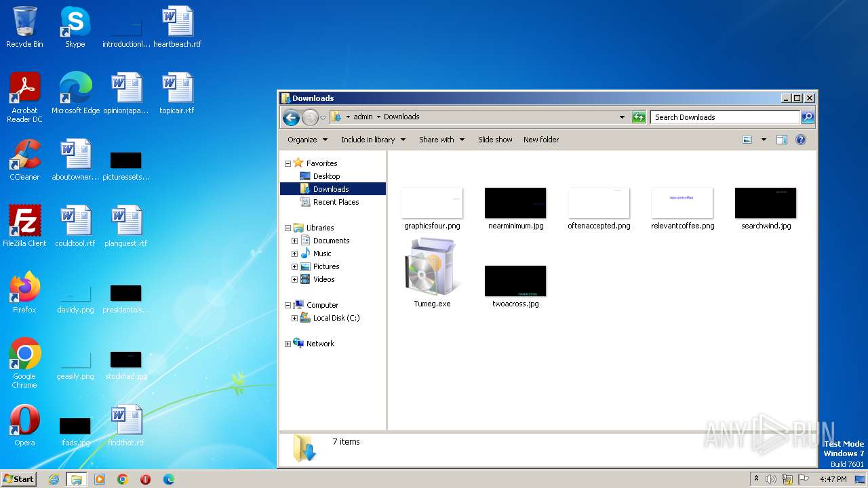The height and width of the screenshot is (488, 868).
Task: Open Internet Explorer from taskbar
Action: [x=54, y=479]
